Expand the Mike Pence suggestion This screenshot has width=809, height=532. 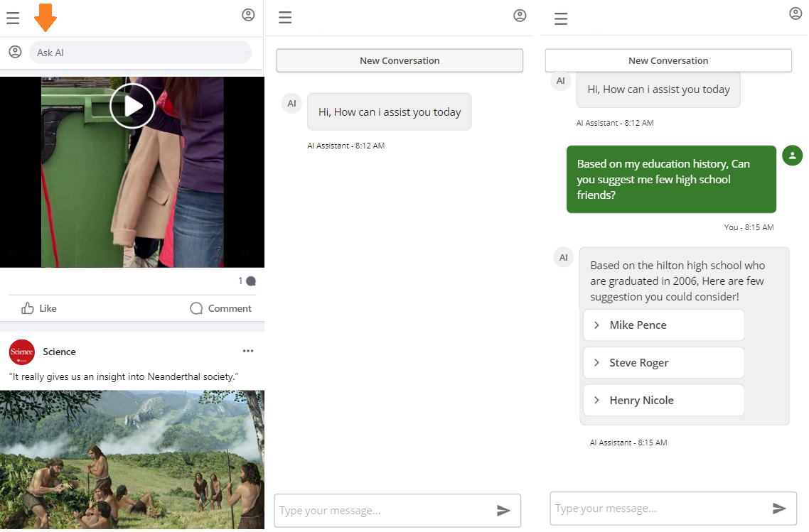pyautogui.click(x=663, y=325)
